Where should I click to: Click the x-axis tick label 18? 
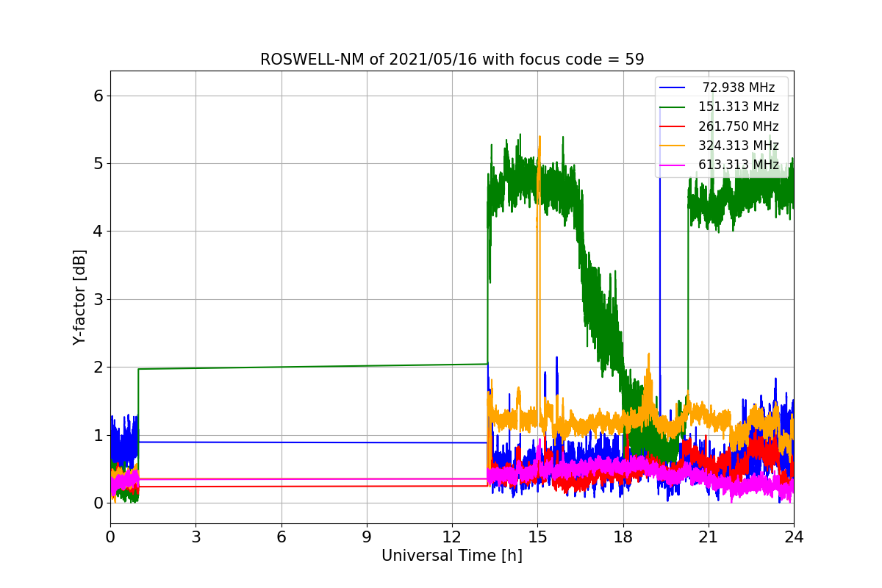click(623, 537)
